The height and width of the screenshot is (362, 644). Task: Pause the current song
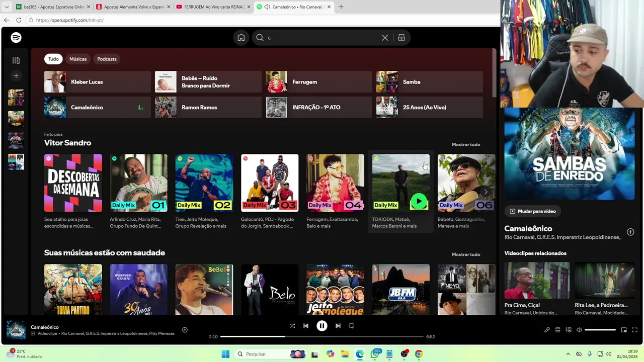[322, 326]
